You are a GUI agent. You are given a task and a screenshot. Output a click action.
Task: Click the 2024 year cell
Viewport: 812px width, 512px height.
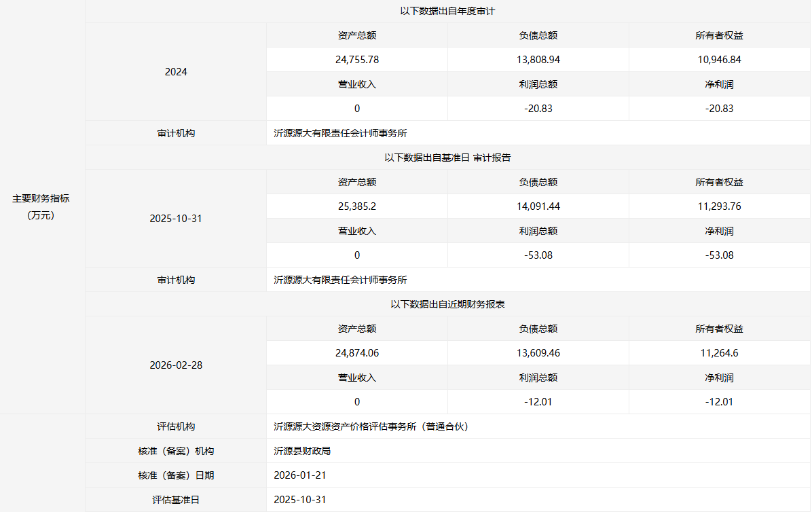click(x=176, y=72)
